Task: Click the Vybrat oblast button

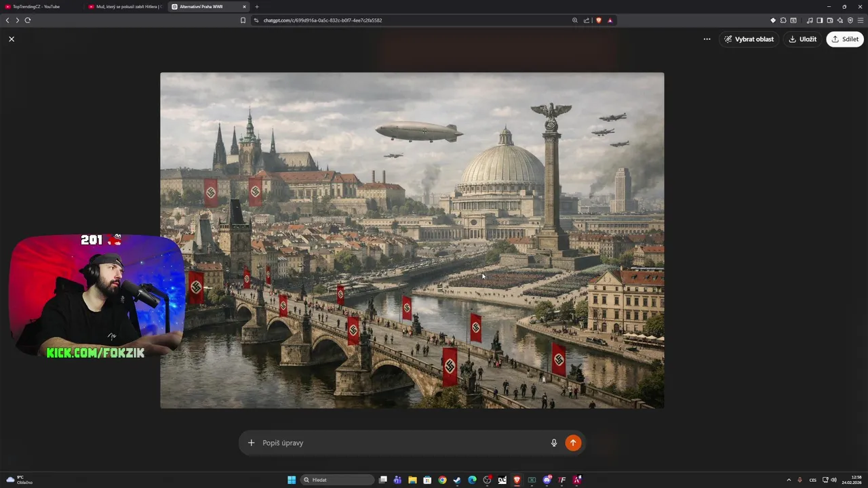Action: point(749,39)
